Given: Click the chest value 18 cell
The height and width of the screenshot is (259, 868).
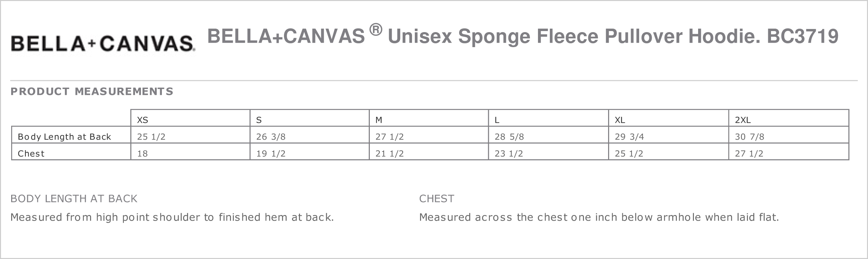Looking at the screenshot, I should coord(190,151).
